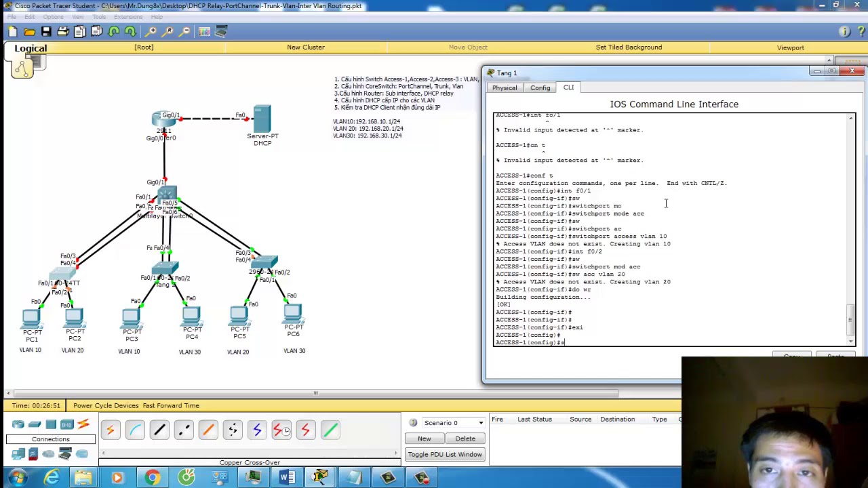Click New Cluster in logical bar

[x=306, y=47]
